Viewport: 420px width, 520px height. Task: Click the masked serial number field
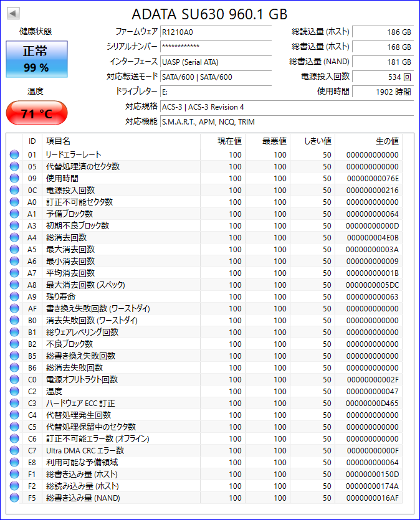pyautogui.click(x=216, y=47)
